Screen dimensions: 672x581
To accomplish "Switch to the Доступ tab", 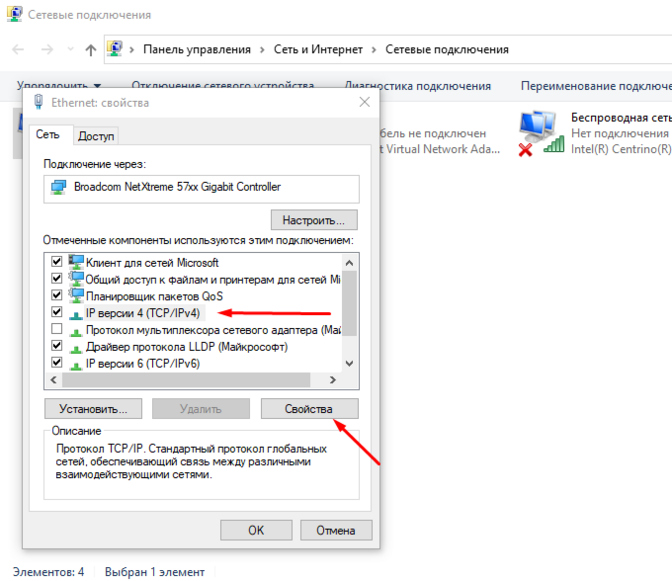I will [96, 136].
